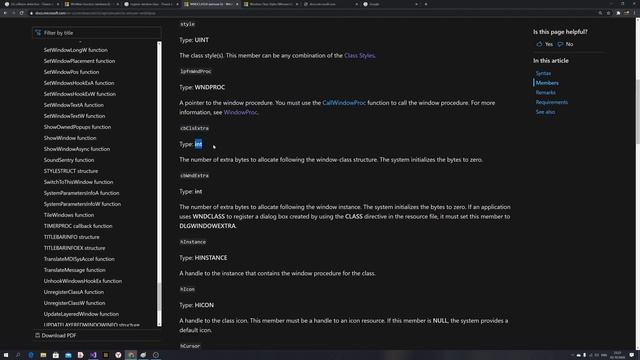
Task: Open Microsoft Edge from the taskbar
Action: [31, 355]
